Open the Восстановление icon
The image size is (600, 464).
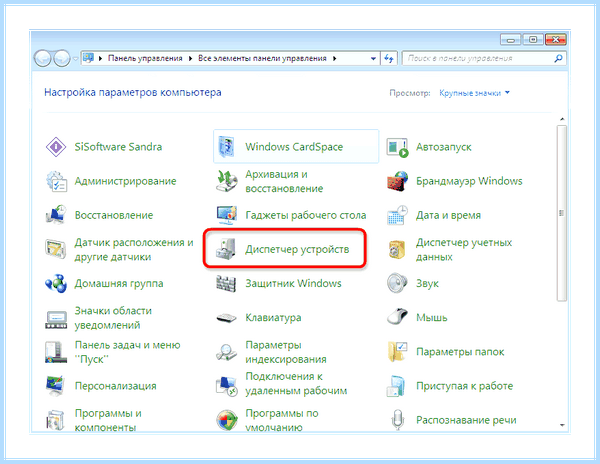click(56, 215)
